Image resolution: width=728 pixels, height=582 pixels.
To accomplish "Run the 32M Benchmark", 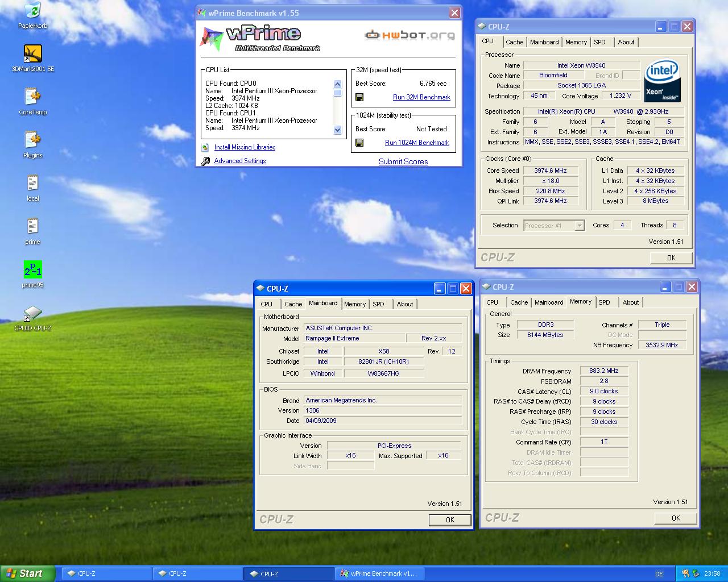I will (421, 97).
